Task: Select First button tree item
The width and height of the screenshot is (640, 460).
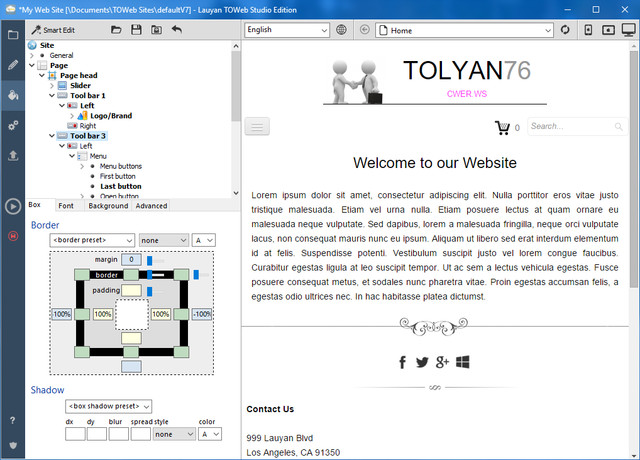Action: pyautogui.click(x=118, y=176)
